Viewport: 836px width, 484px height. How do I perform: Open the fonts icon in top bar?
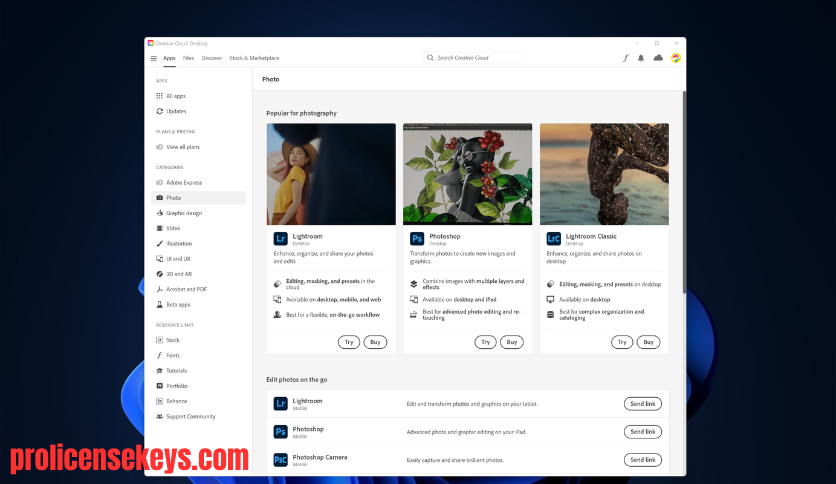pos(625,58)
